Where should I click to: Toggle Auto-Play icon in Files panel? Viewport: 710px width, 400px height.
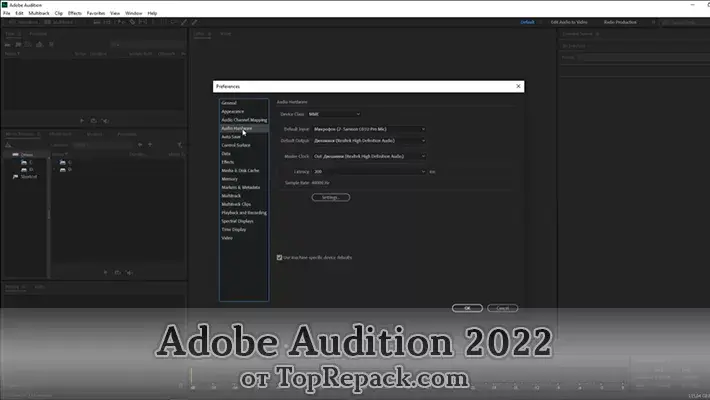click(106, 121)
